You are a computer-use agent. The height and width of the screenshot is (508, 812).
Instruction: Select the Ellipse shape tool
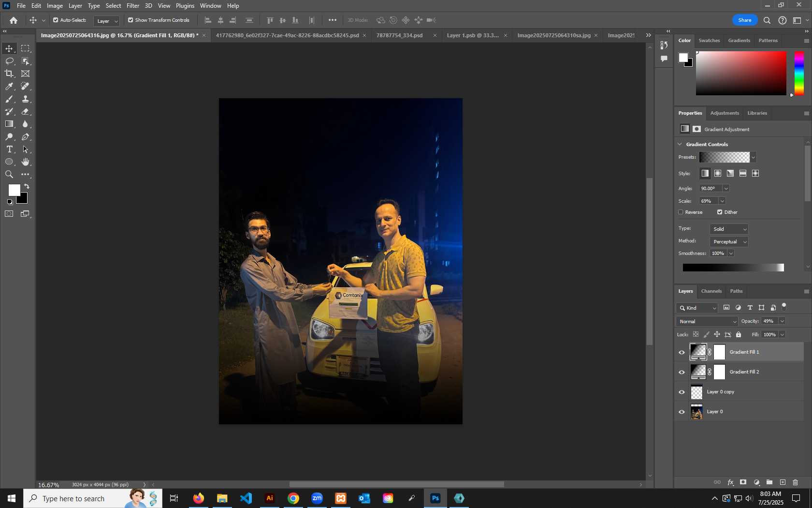pyautogui.click(x=9, y=162)
